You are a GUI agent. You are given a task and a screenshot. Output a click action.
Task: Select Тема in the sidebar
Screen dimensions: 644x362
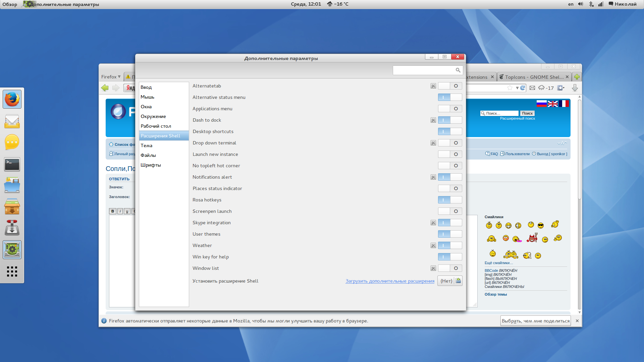pyautogui.click(x=147, y=145)
